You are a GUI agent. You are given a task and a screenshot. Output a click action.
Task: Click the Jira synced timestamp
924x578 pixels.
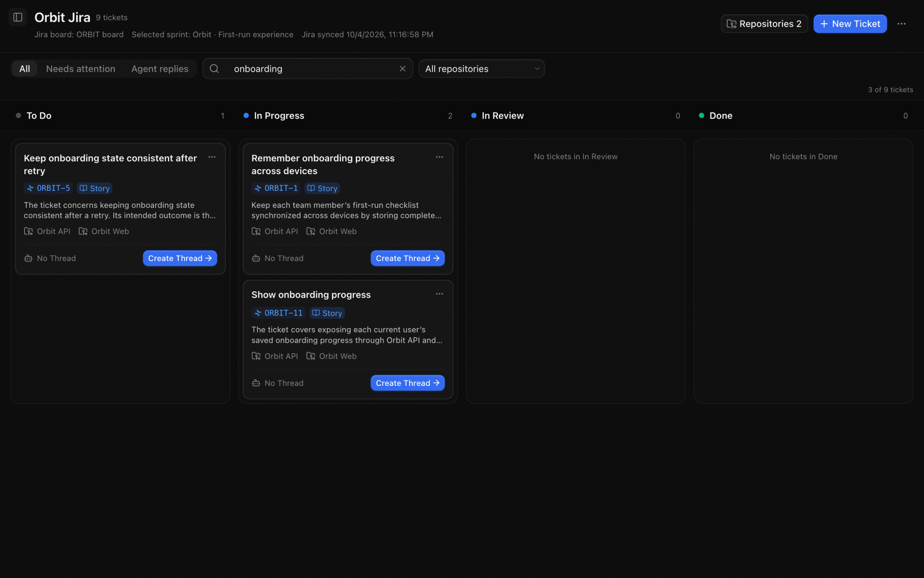[367, 34]
